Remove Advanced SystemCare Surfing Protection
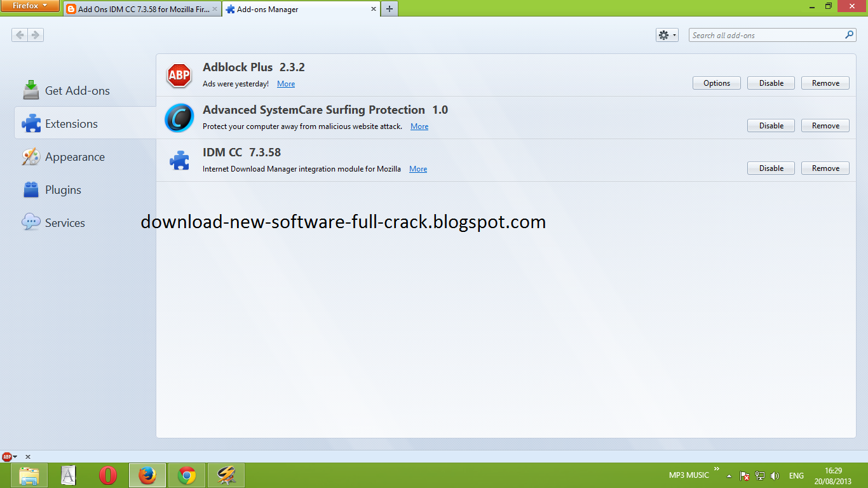Screen dimensions: 868x488 (825, 126)
